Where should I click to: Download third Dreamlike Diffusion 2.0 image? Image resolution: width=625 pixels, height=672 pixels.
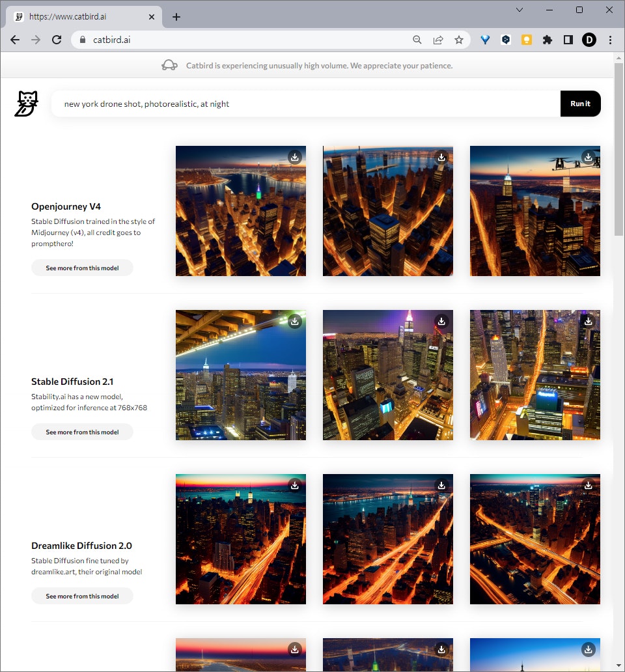pyautogui.click(x=589, y=486)
